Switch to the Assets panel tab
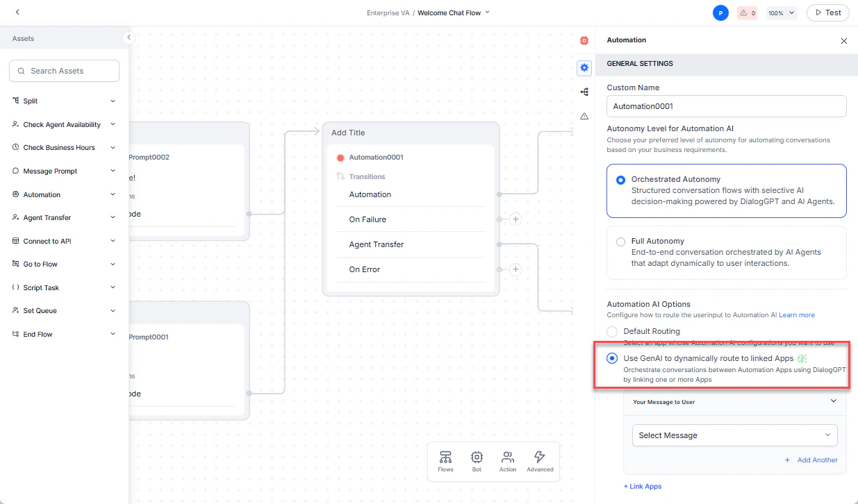Viewport: 858px width, 504px height. (24, 38)
